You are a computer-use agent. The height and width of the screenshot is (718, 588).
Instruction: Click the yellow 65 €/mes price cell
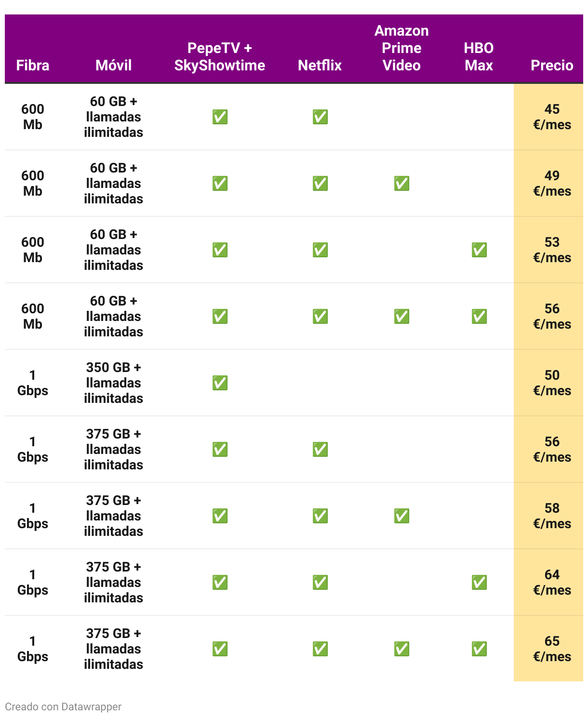coord(548,649)
